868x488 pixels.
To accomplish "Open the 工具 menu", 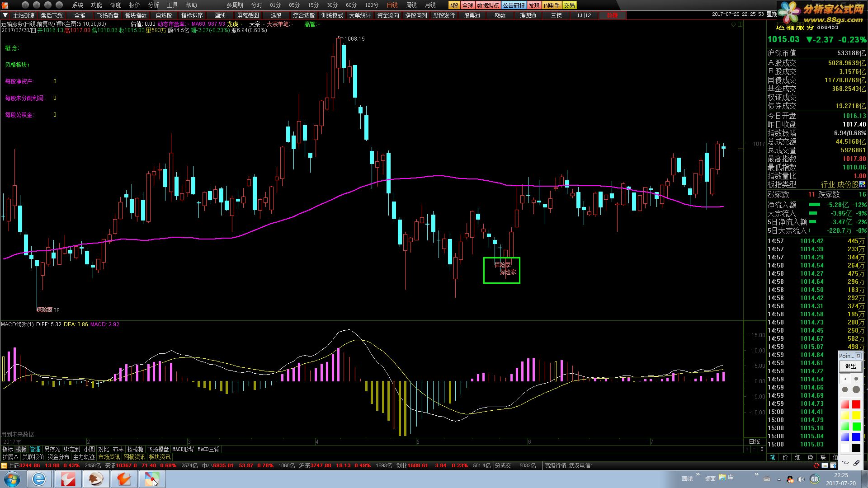I will [x=172, y=5].
